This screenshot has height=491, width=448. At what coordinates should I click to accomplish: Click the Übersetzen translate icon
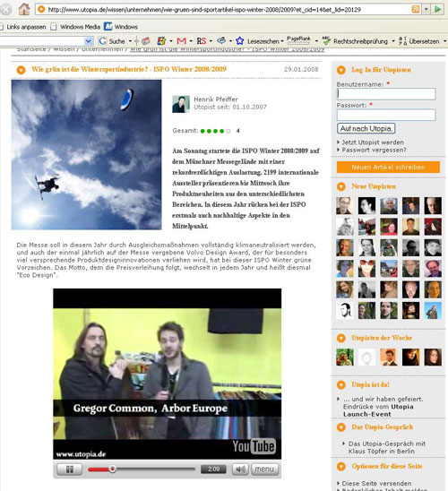[402, 41]
